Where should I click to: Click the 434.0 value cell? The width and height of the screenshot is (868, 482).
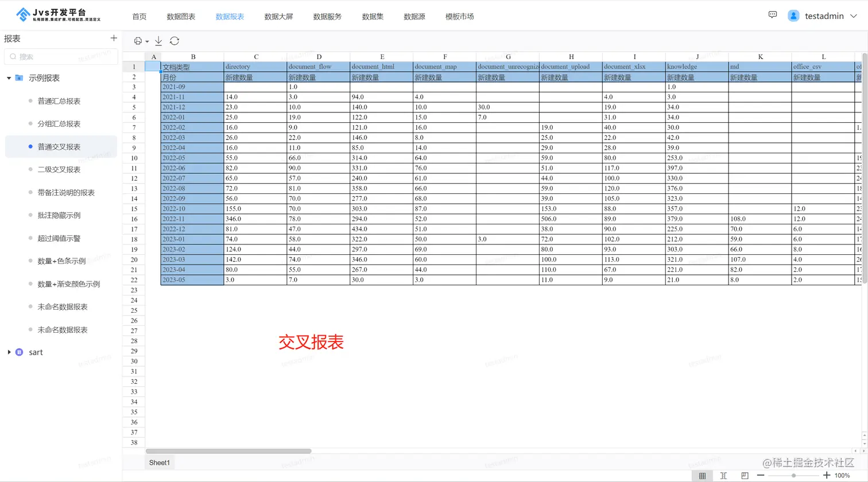382,229
